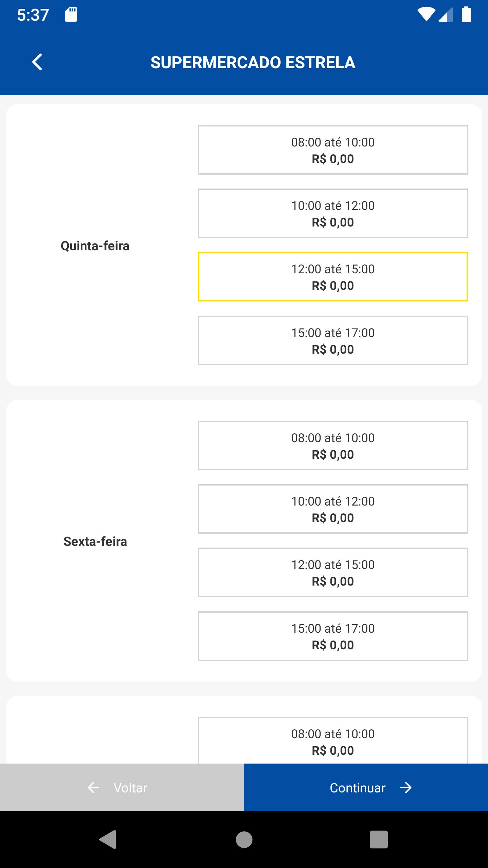Tap the Wi-Fi status icon
The image size is (488, 868).
pos(426,15)
